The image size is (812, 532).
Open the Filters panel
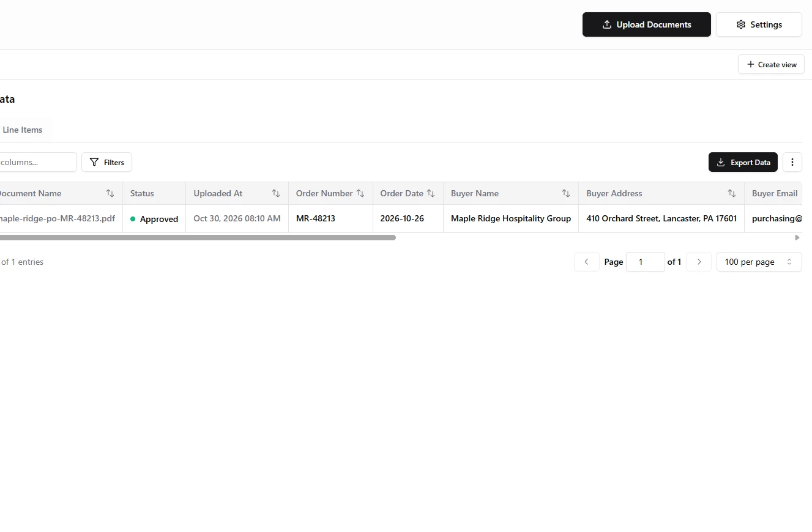(106, 162)
